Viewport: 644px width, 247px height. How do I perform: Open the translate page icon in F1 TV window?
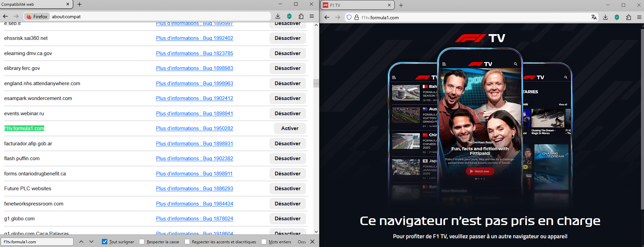594,17
